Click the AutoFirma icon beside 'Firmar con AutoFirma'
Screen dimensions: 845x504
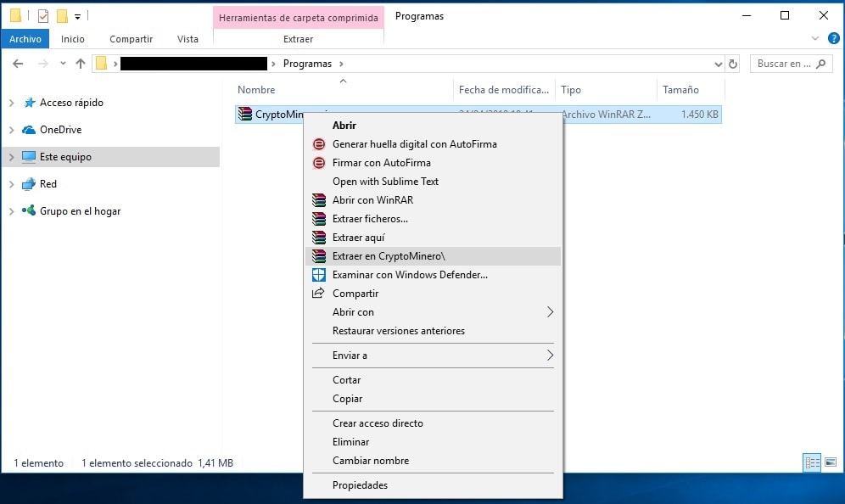(x=318, y=163)
